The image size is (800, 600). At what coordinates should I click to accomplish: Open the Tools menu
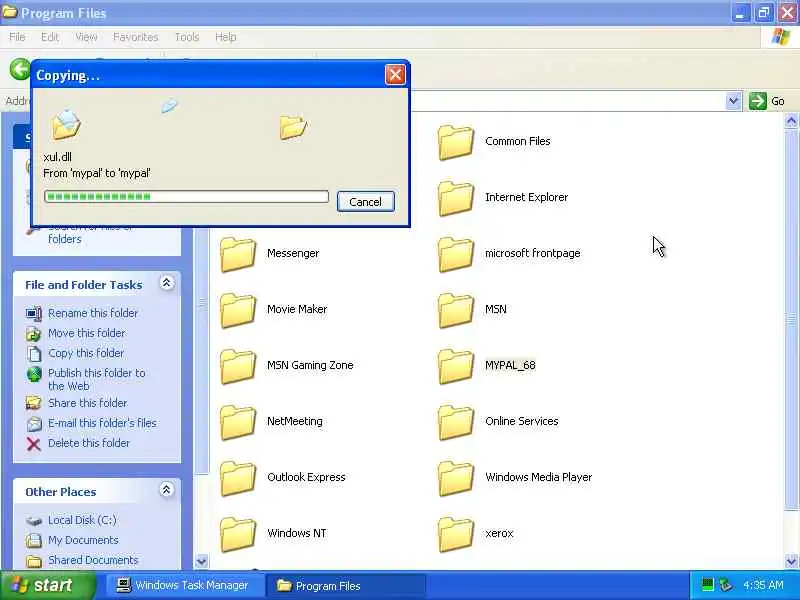coord(187,37)
